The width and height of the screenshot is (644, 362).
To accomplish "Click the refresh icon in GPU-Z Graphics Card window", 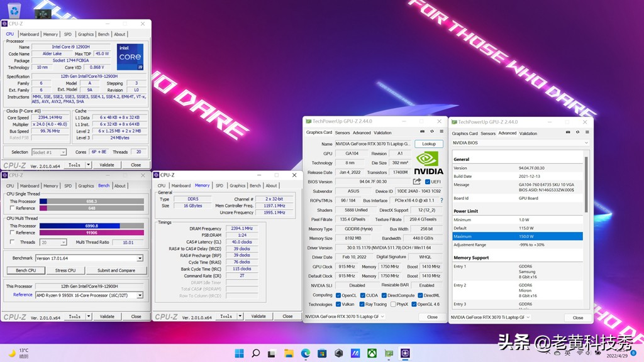I will point(431,132).
